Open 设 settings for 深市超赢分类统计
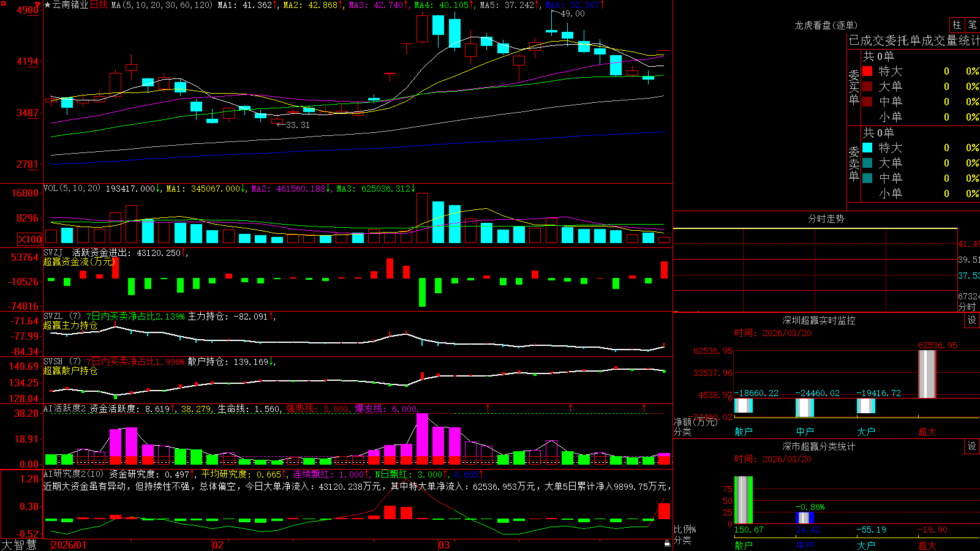 point(971,446)
